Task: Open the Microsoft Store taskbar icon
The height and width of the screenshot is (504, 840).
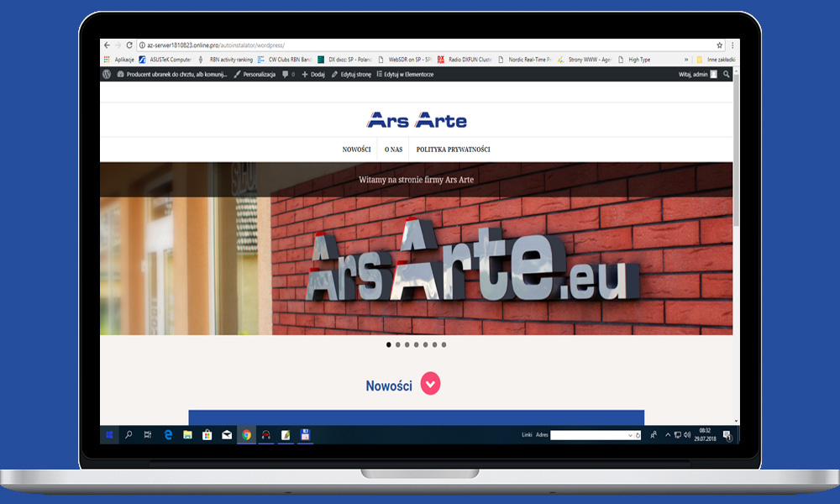Action: click(x=207, y=435)
